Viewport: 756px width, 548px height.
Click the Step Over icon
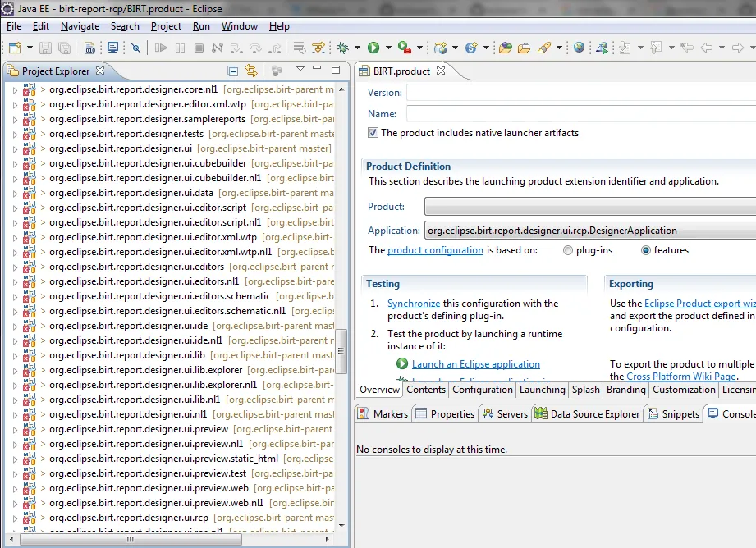[255, 48]
